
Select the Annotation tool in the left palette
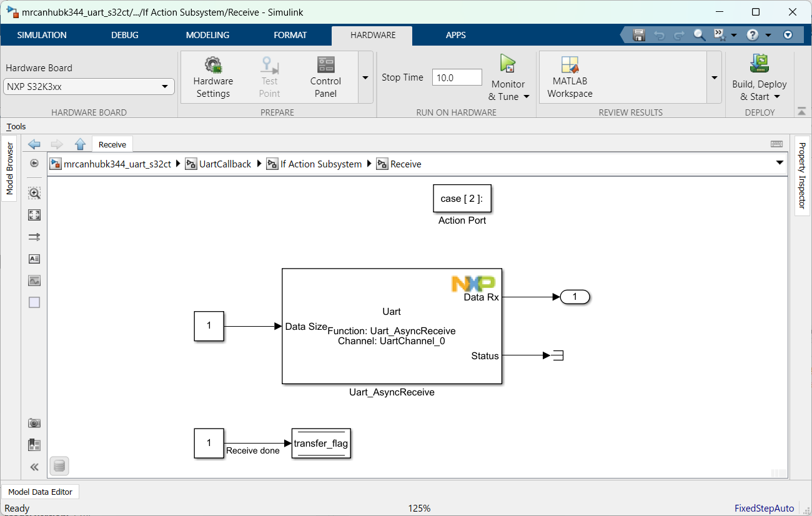click(34, 258)
